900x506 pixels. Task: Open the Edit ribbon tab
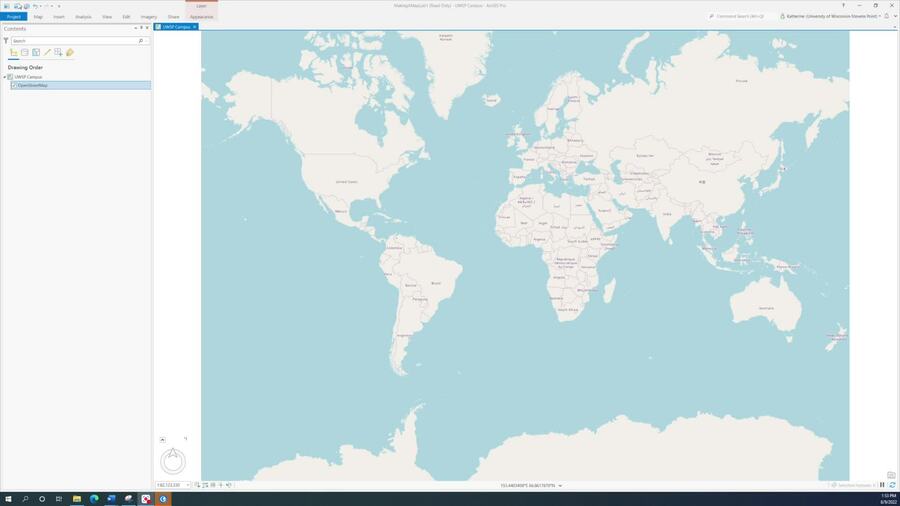click(x=126, y=17)
